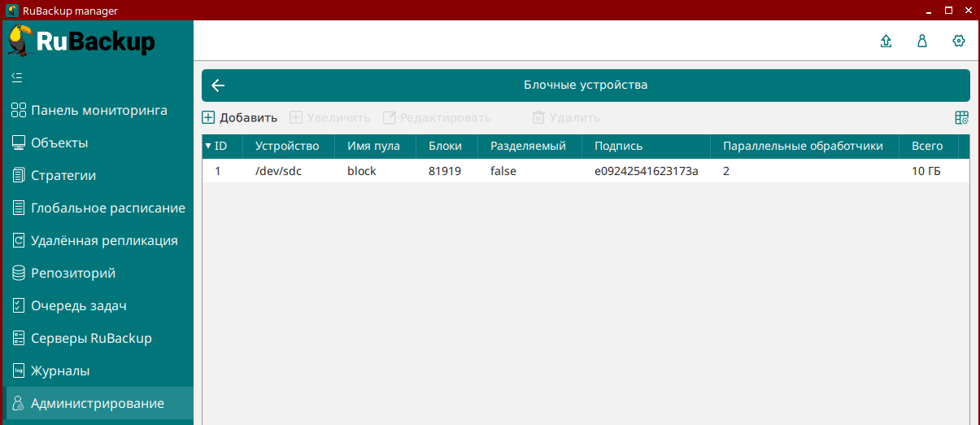Go to Стратегии
This screenshot has height=425, width=980.
point(97,175)
